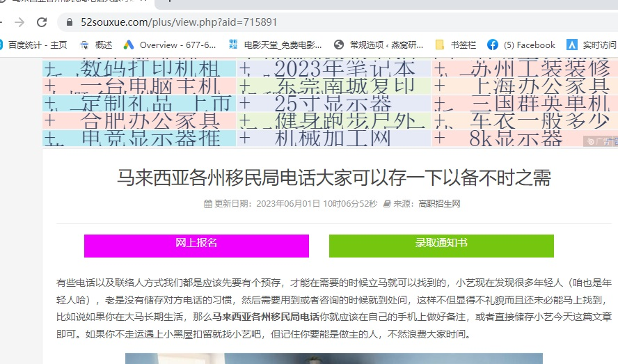The width and height of the screenshot is (618, 364).
Task: Open Overview - 677-6... bookmark
Action: (x=170, y=45)
